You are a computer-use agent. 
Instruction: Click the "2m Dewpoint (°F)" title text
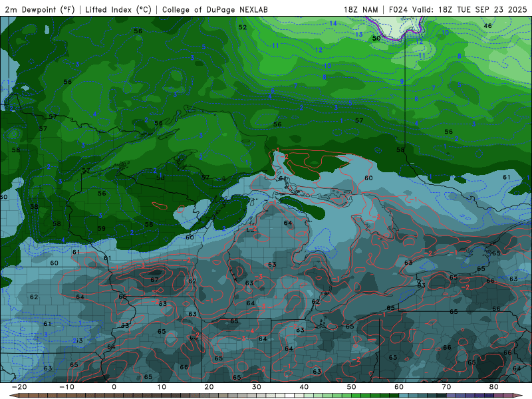(40, 9)
